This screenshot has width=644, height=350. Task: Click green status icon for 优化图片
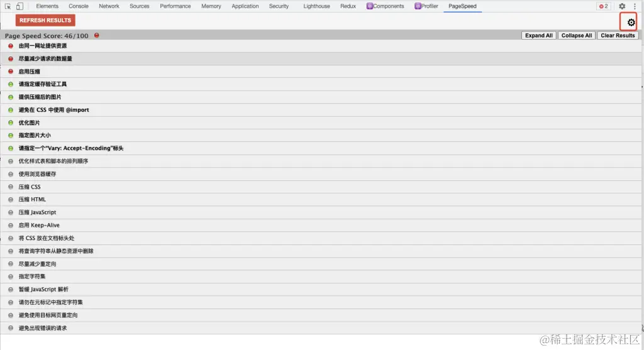pos(11,123)
